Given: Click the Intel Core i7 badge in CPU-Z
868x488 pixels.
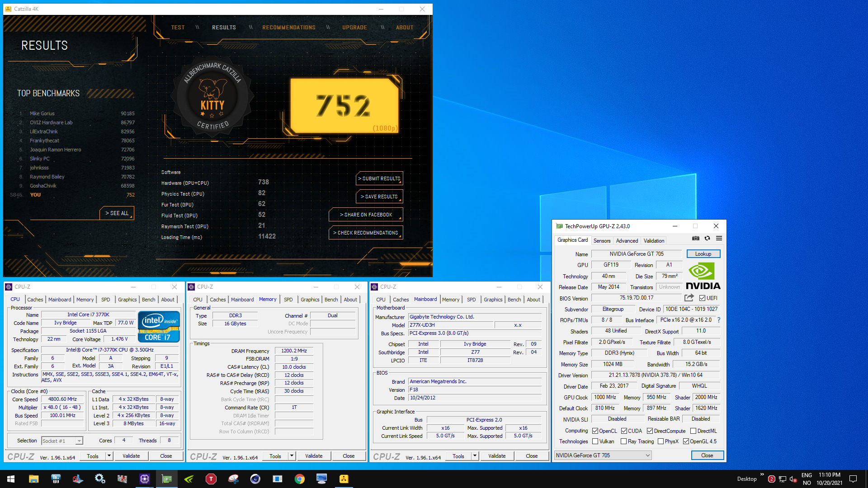Looking at the screenshot, I should [159, 327].
